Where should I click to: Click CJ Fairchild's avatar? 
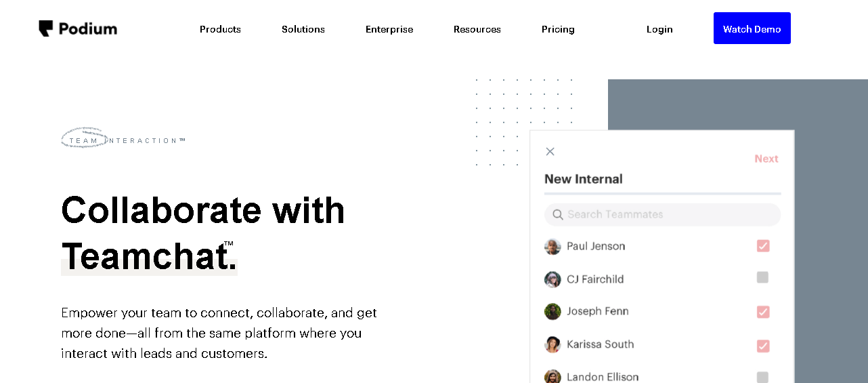552,279
